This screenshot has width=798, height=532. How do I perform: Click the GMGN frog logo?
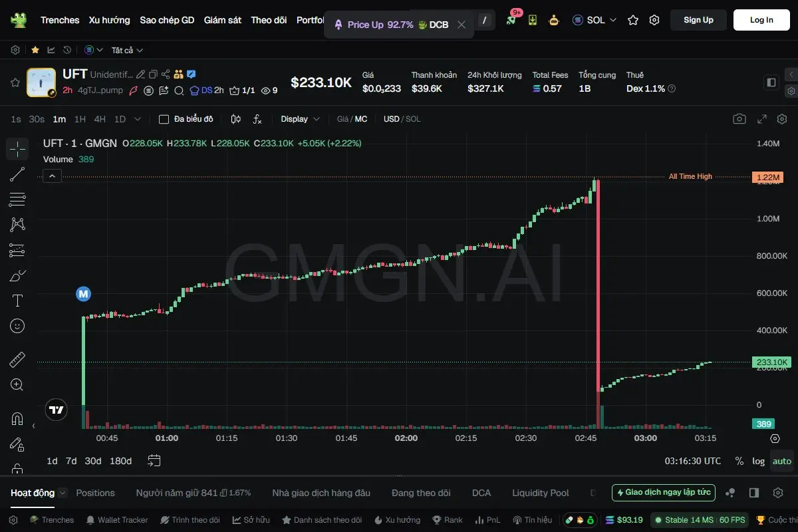click(x=19, y=20)
